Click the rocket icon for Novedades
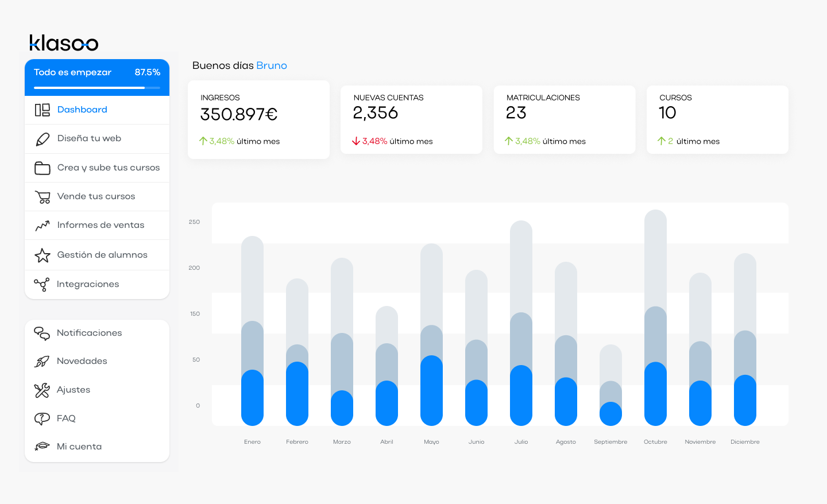The height and width of the screenshot is (504, 827). pyautogui.click(x=42, y=362)
